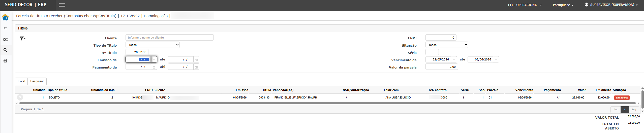Focus the Série input field
The image size is (644, 133).
tap(432, 52)
